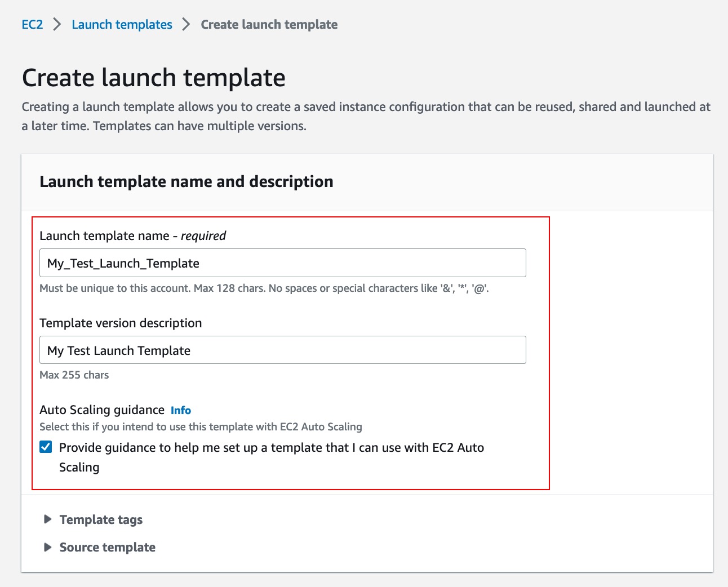Click the Template version description field
728x587 pixels.
click(283, 350)
